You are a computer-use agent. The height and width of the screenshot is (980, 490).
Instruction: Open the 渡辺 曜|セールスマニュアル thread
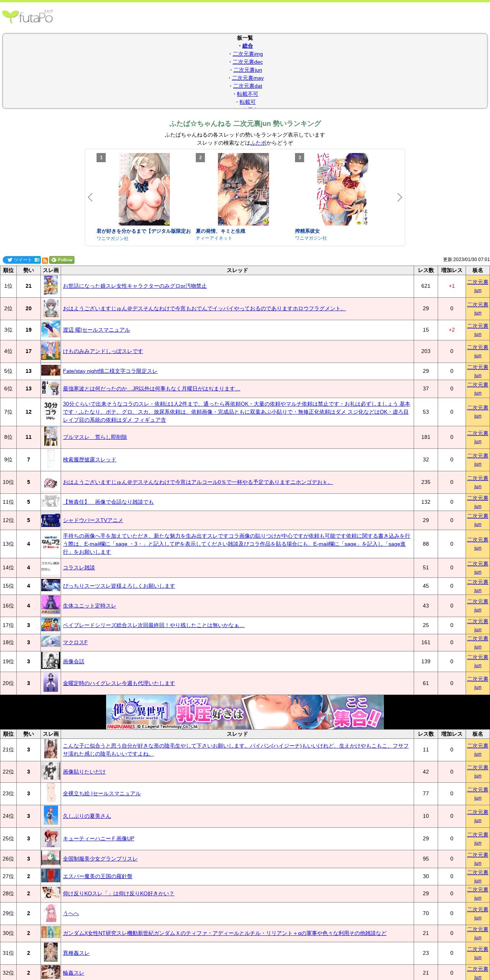97,330
